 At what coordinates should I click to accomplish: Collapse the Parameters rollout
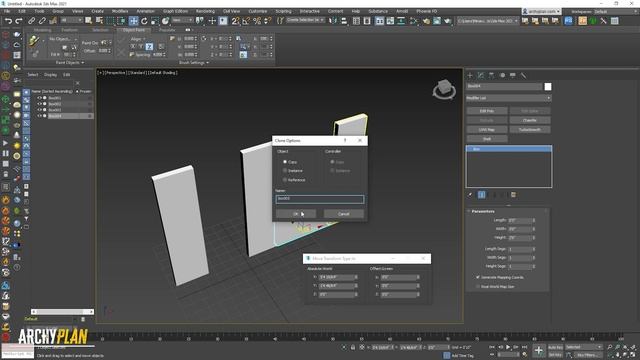tap(483, 211)
